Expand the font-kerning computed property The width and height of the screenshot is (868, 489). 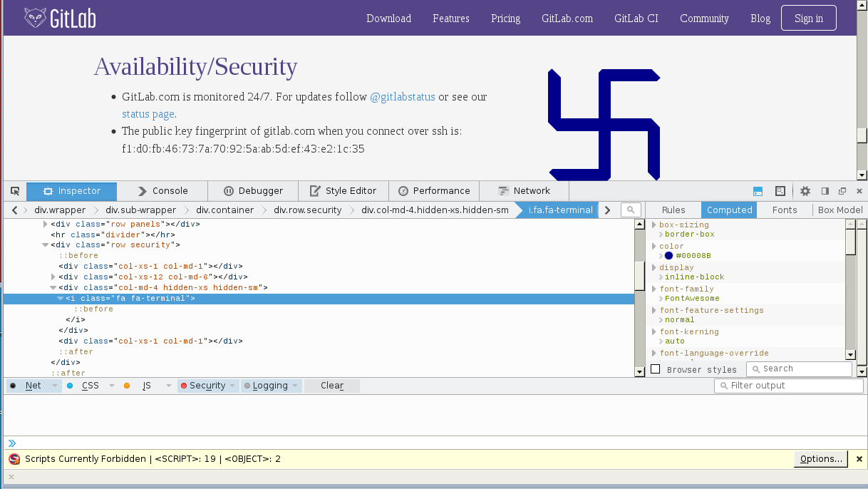[654, 332]
